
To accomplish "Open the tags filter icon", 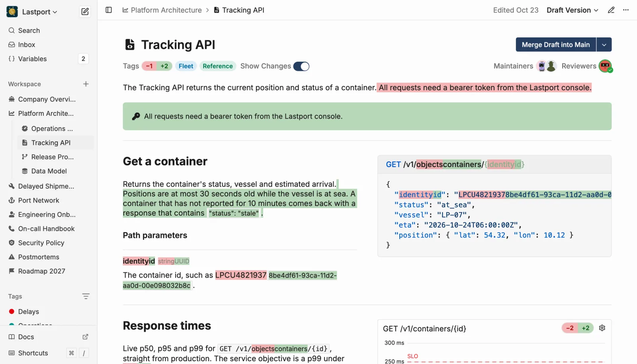I will pyautogui.click(x=86, y=296).
